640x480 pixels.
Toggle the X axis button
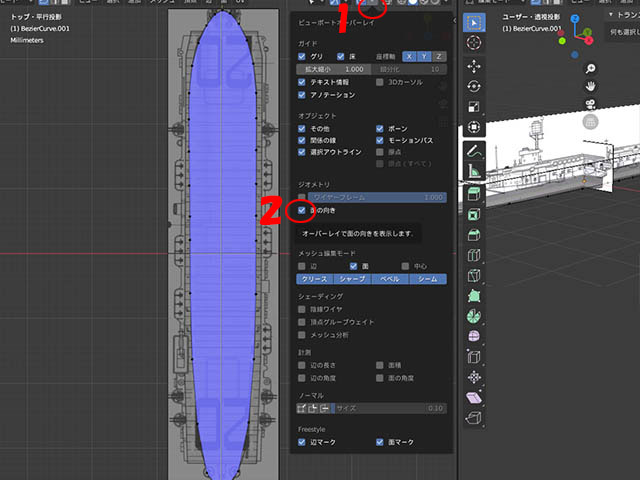(x=409, y=57)
